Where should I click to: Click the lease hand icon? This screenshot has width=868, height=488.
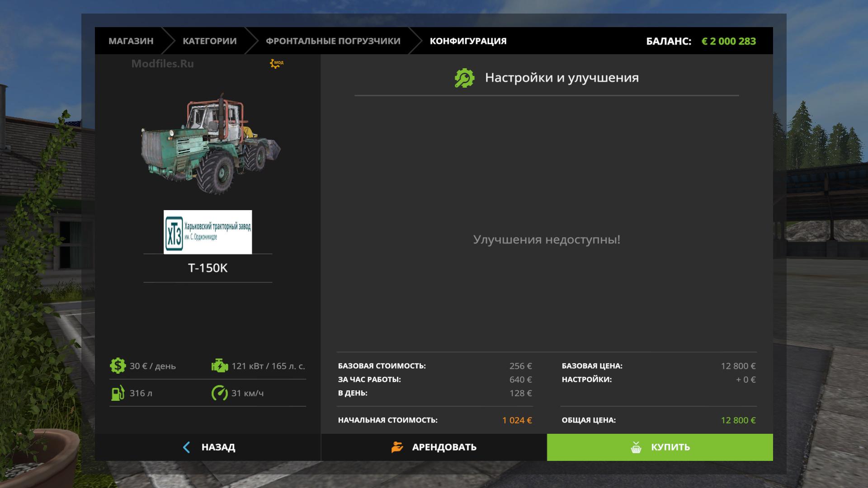[397, 447]
